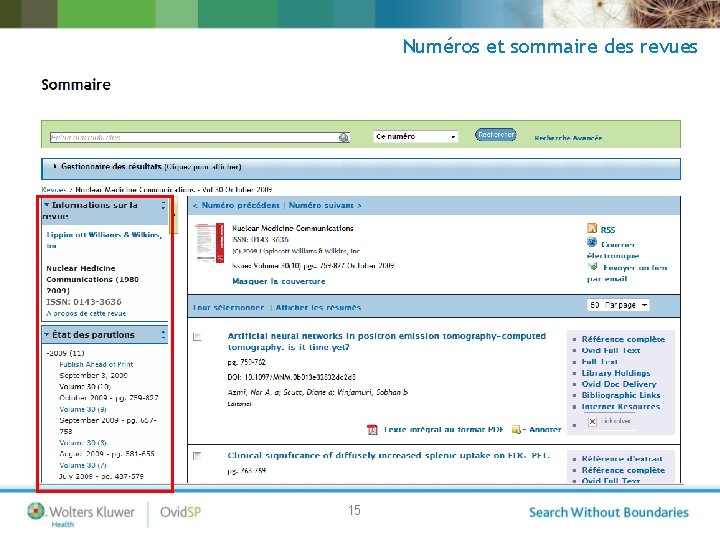Open the Lippincott Williams & Wilkins publisher link
Screen dimensions: 720x540
104,240
